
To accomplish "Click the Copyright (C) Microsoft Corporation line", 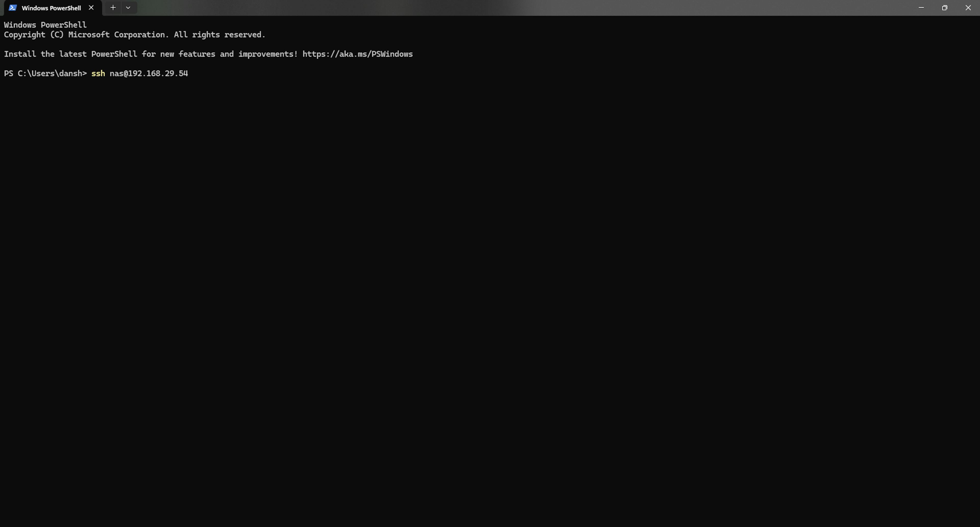I will click(135, 35).
